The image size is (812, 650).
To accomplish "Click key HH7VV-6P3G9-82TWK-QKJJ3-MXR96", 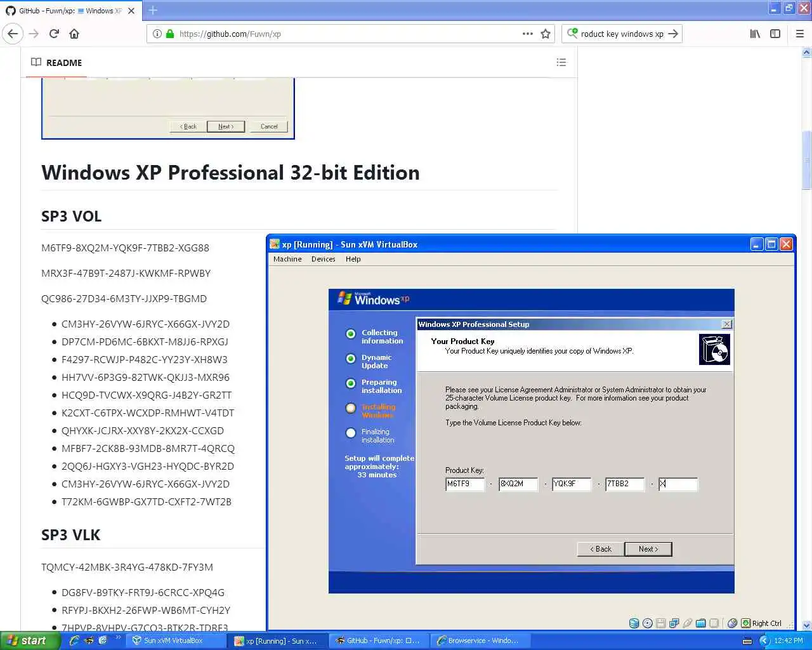I will [x=145, y=378].
